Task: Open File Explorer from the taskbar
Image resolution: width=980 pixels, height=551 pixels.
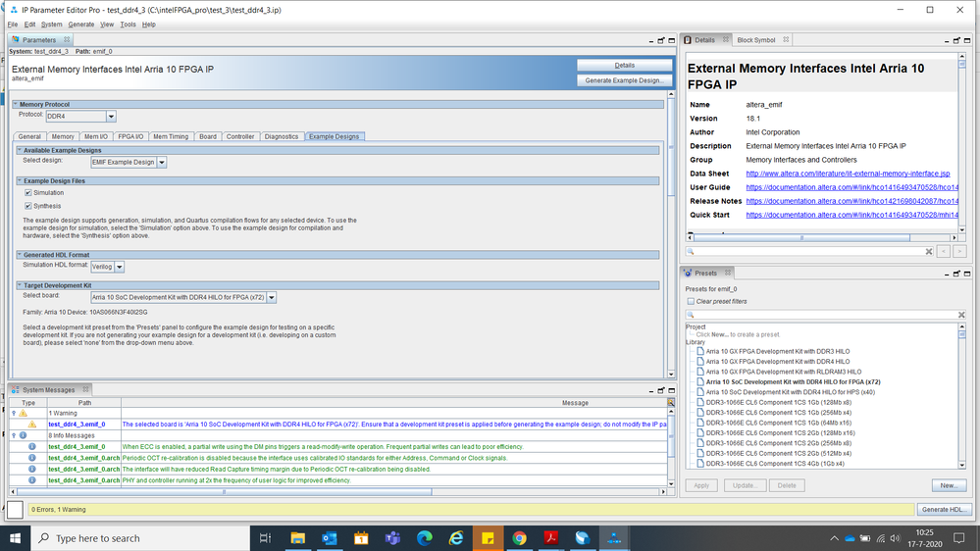Action: 297,538
